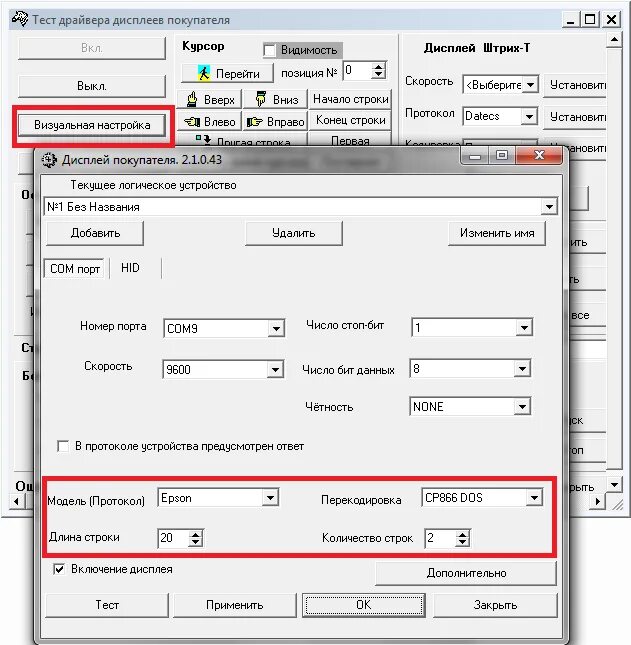The width and height of the screenshot is (631, 645).
Task: Increase the позиция № value
Action: (x=378, y=67)
